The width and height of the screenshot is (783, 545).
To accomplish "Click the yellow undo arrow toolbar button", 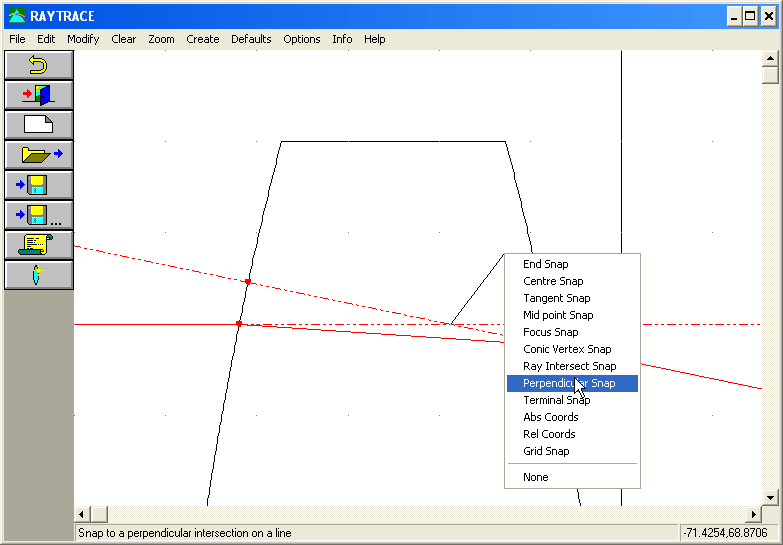I will pos(38,65).
